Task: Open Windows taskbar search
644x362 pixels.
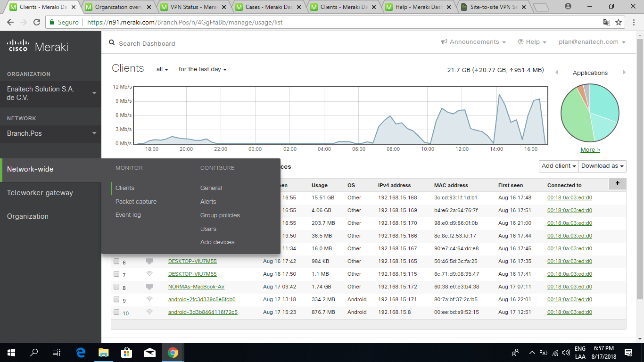Action: pyautogui.click(x=34, y=353)
